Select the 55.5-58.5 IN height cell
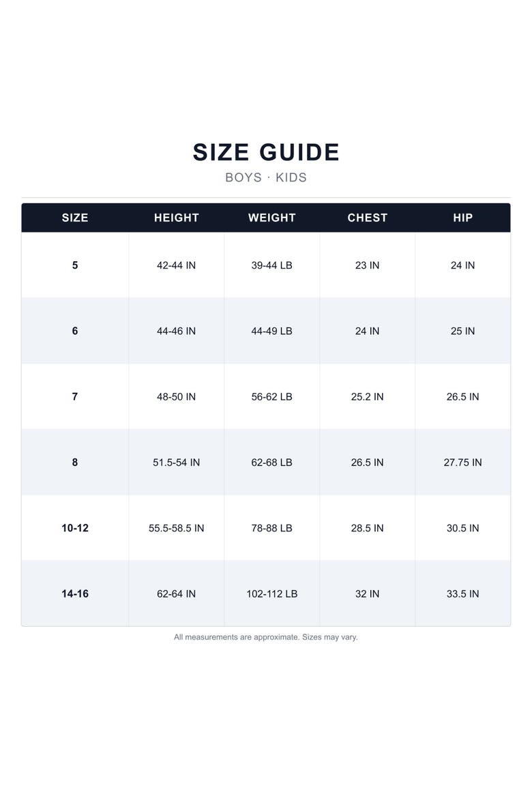 coord(176,528)
